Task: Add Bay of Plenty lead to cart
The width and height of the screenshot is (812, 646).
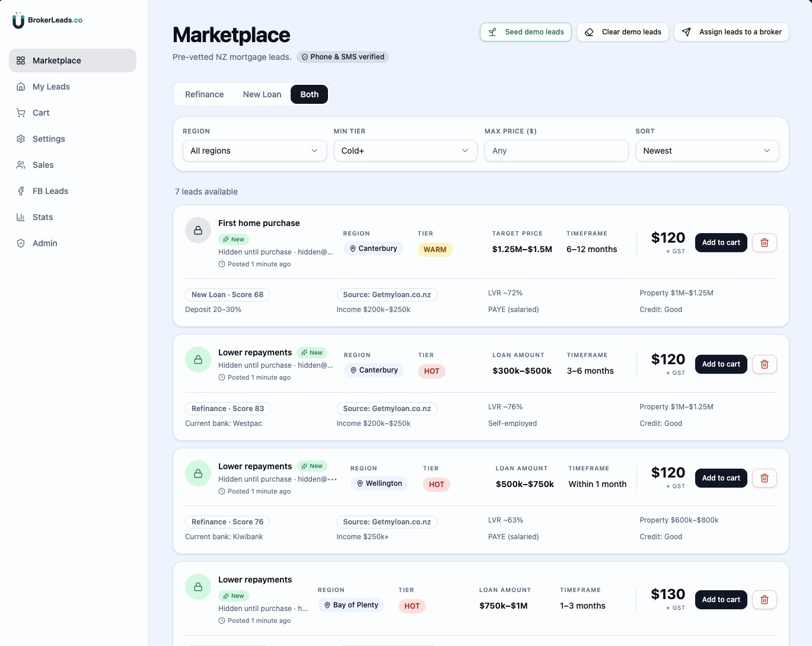Action: [721, 600]
